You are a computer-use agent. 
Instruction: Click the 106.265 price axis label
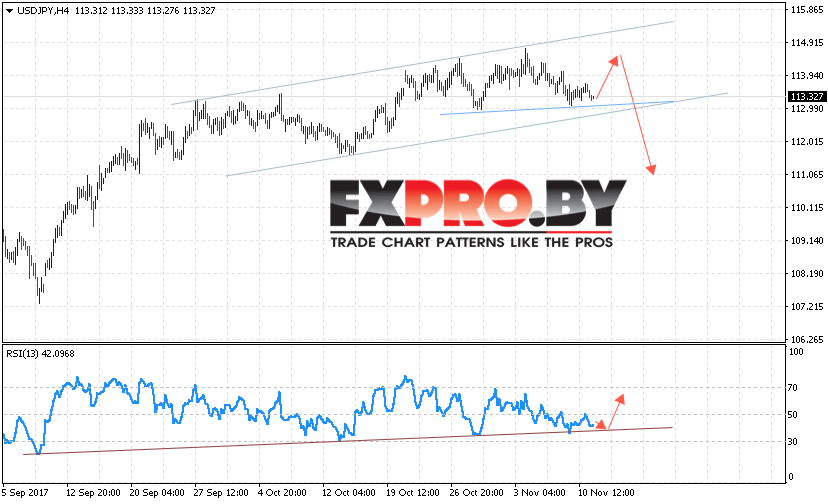click(x=807, y=340)
